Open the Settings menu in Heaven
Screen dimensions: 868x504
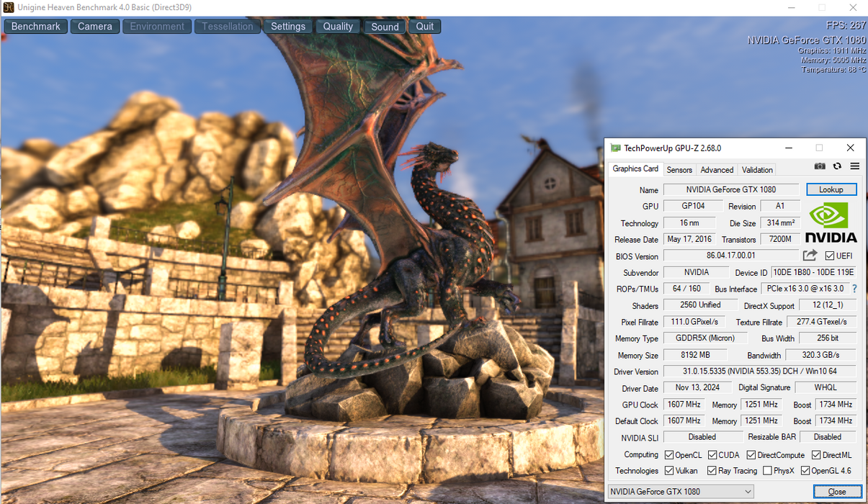288,27
